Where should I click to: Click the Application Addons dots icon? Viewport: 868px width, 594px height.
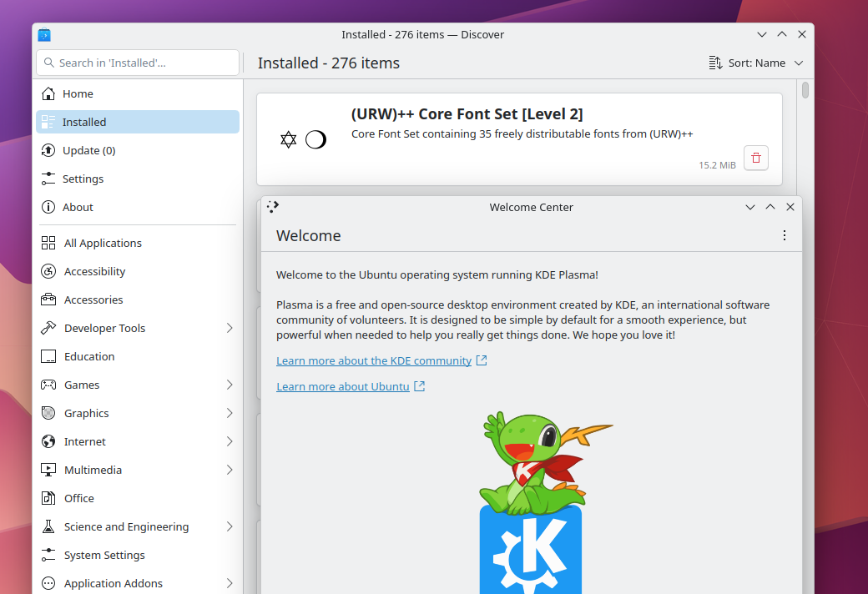pyautogui.click(x=48, y=583)
